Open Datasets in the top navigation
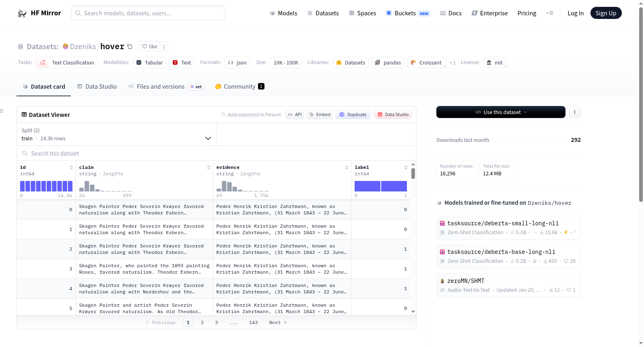Screen dimensions: 644x347 pyautogui.click(x=323, y=13)
